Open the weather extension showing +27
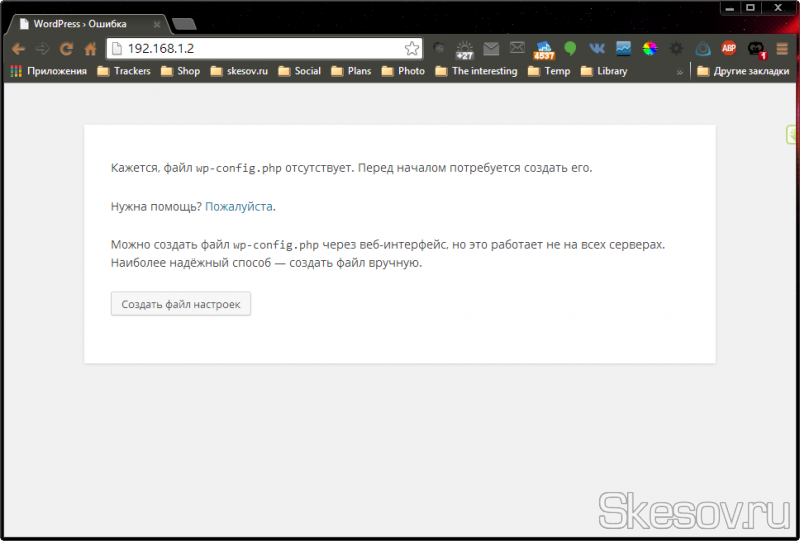This screenshot has height=541, width=800. pyautogui.click(x=465, y=48)
